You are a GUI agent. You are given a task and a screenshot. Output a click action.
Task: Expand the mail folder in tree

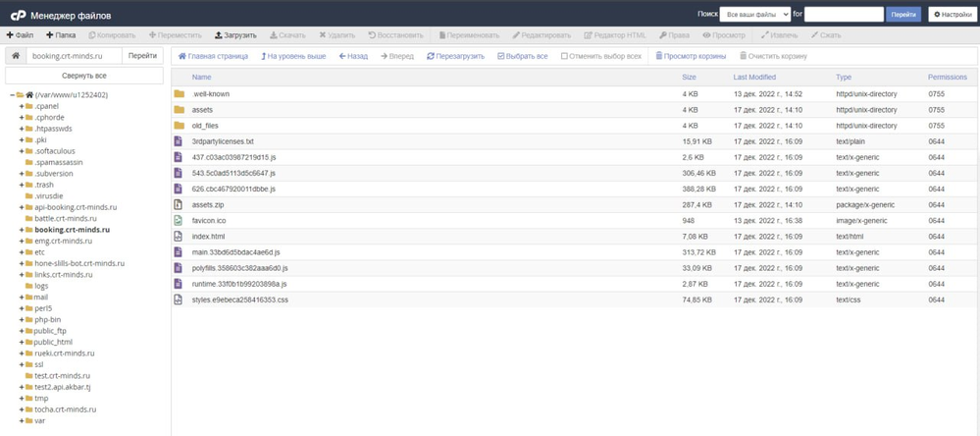coord(22,298)
